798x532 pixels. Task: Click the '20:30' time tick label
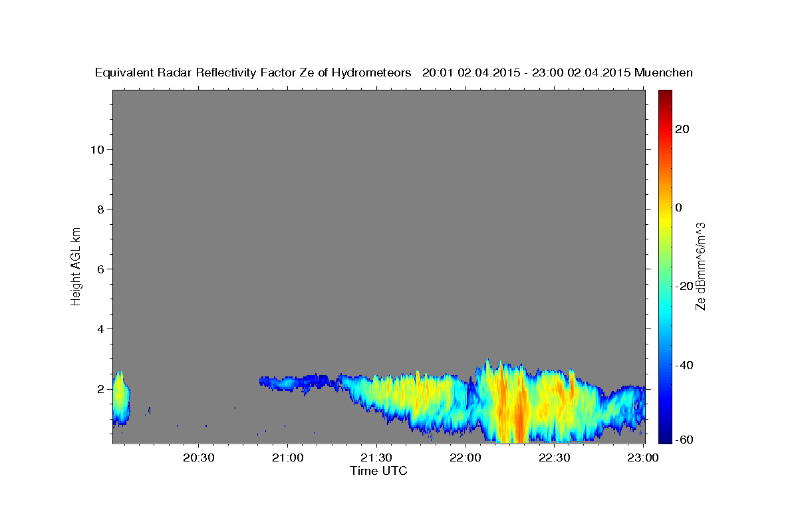click(x=199, y=458)
